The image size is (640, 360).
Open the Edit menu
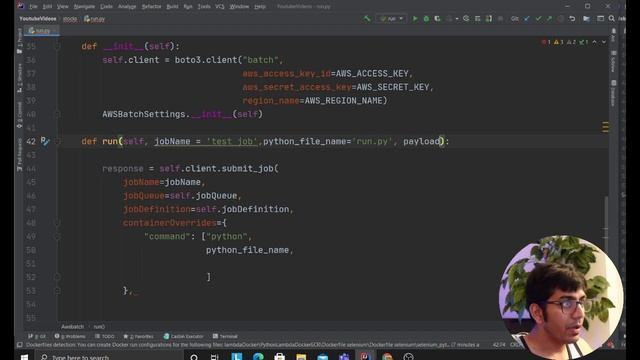[47, 7]
